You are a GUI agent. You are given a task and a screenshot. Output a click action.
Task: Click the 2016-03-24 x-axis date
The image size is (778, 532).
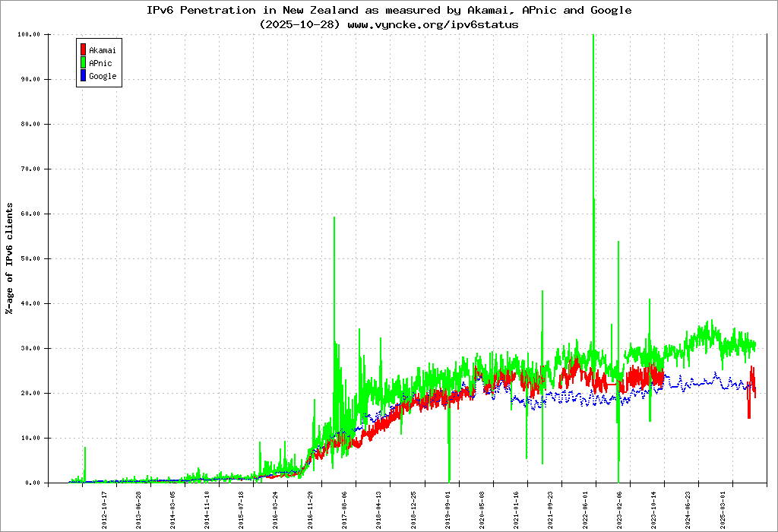click(275, 510)
